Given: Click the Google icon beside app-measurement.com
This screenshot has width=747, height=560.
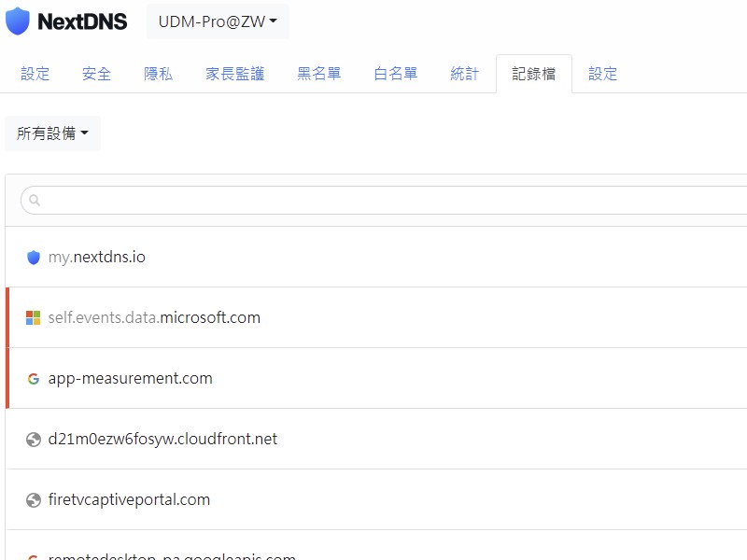Looking at the screenshot, I should click(x=34, y=379).
